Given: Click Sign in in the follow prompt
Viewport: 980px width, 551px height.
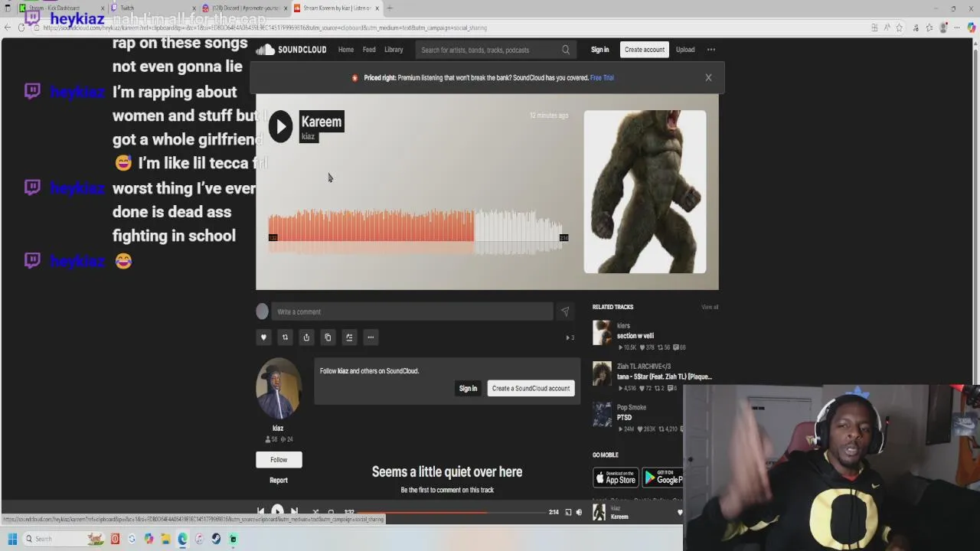Looking at the screenshot, I should click(x=468, y=388).
